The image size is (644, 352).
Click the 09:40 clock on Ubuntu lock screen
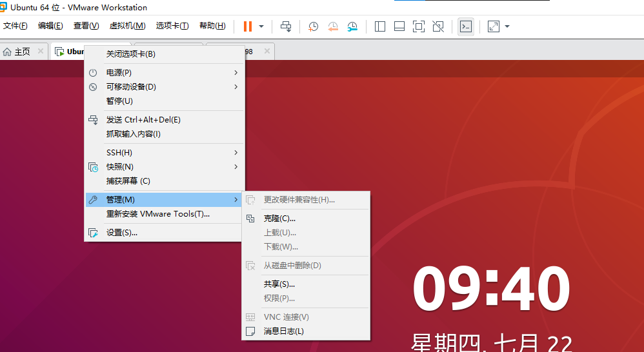coord(491,289)
